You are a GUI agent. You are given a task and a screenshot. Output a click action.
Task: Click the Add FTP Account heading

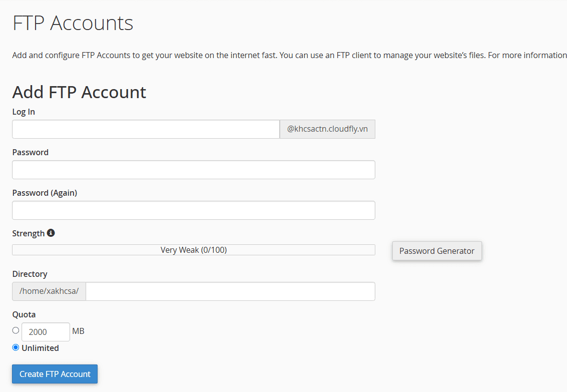79,92
